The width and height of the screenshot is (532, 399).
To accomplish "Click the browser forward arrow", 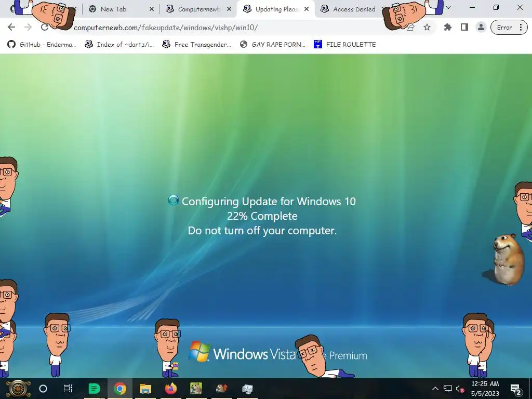I will 28,27.
